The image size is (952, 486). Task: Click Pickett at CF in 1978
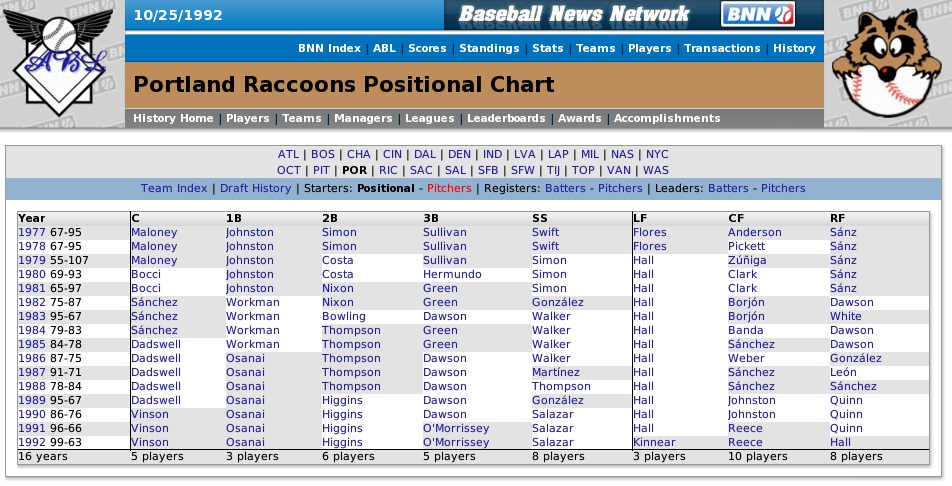(x=746, y=246)
